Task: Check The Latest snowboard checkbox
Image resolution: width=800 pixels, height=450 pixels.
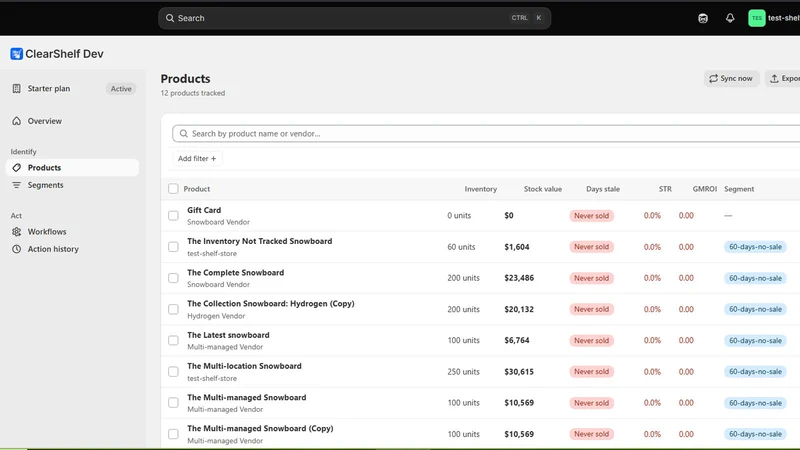Action: coord(173,340)
